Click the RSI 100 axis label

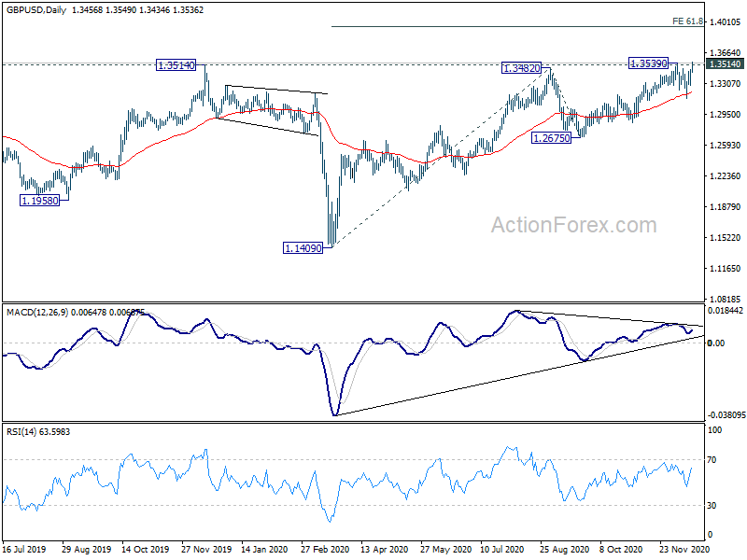714,430
